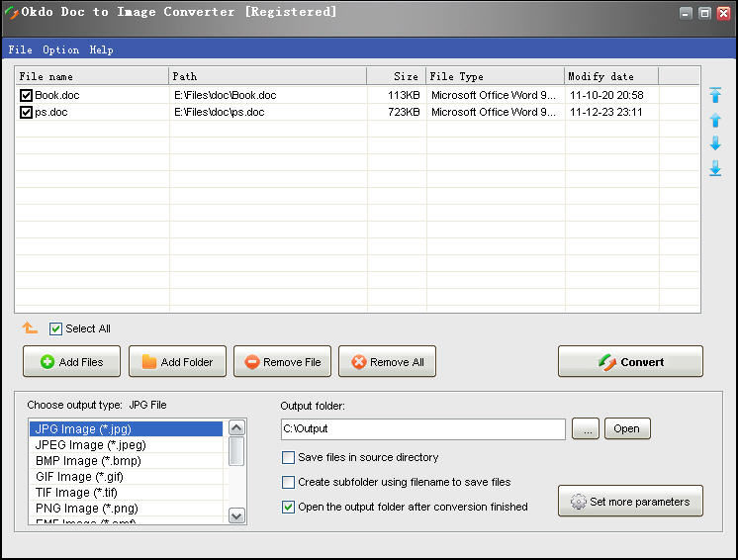Move selected file to top of list
This screenshot has height=560, width=738.
coord(715,96)
